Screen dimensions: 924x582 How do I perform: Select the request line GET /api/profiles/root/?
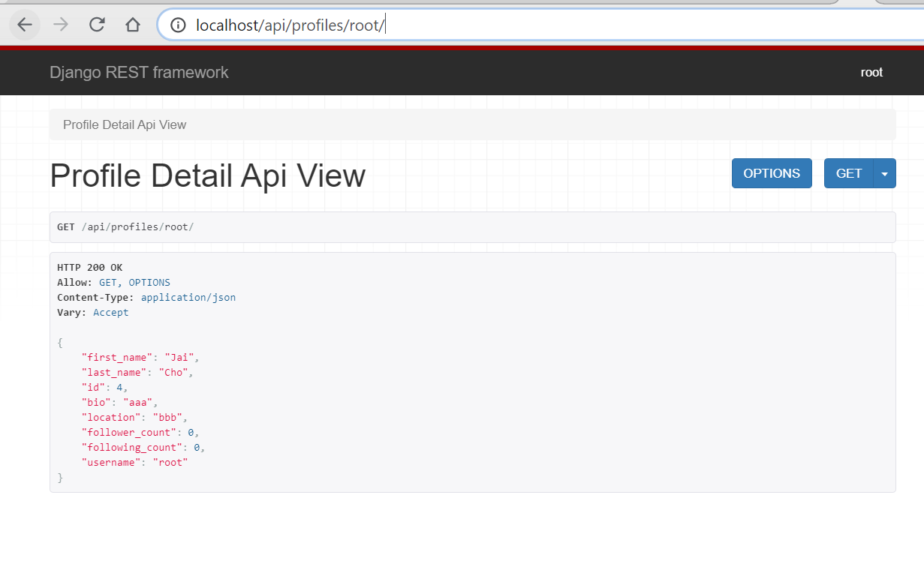click(x=125, y=226)
